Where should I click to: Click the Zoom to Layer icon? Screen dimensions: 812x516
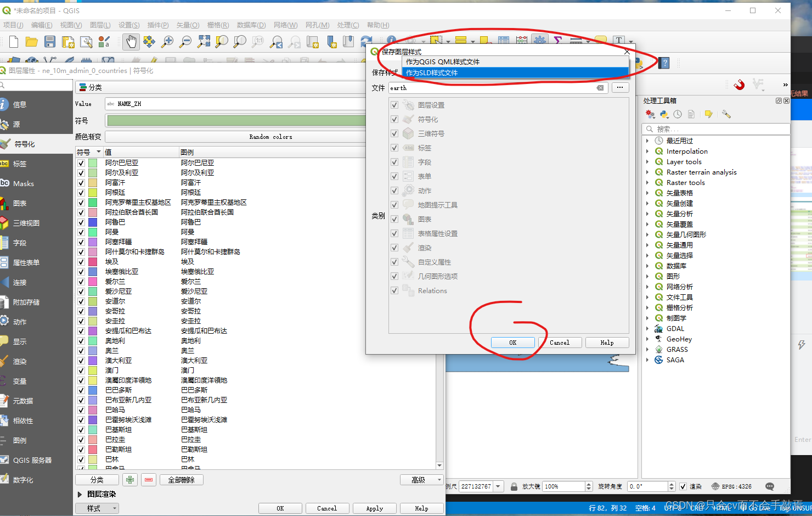[240, 41]
